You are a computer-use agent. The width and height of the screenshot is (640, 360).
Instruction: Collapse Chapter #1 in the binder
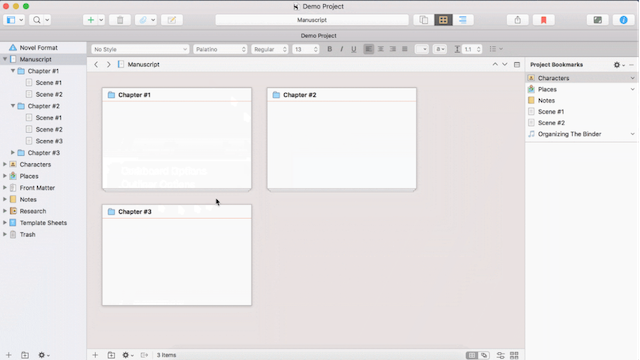(x=13, y=71)
